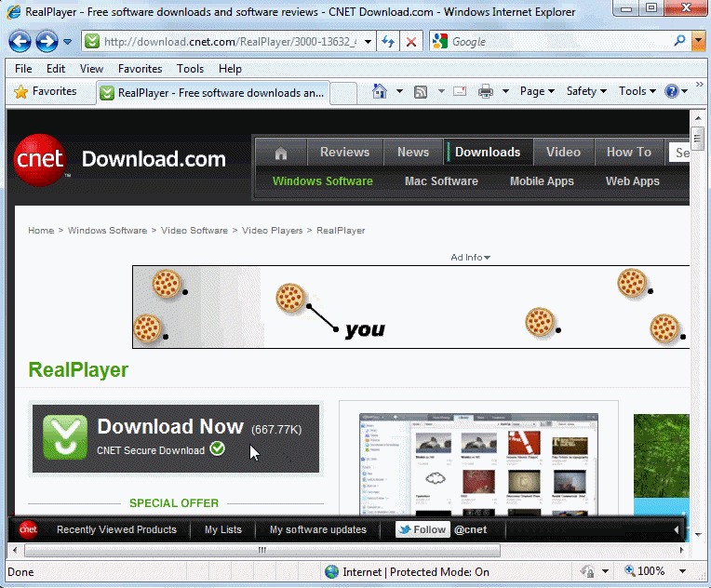Image resolution: width=711 pixels, height=588 pixels.
Task: Click the Download.com site title
Action: pyautogui.click(x=154, y=159)
